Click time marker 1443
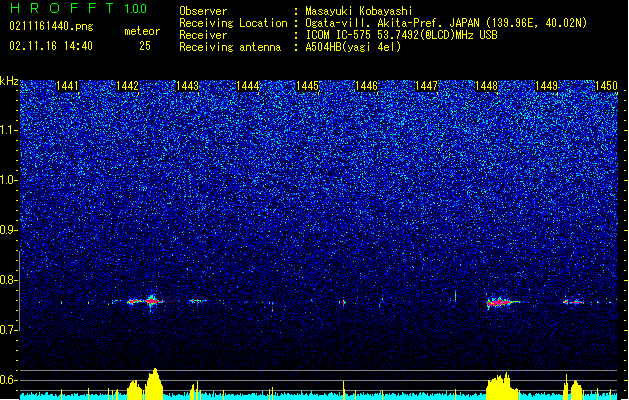Screen dimensions: 629x400 click(x=187, y=86)
